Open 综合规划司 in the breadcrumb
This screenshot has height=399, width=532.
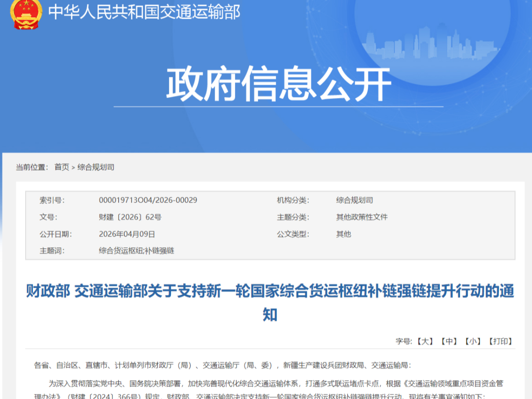(x=96, y=167)
